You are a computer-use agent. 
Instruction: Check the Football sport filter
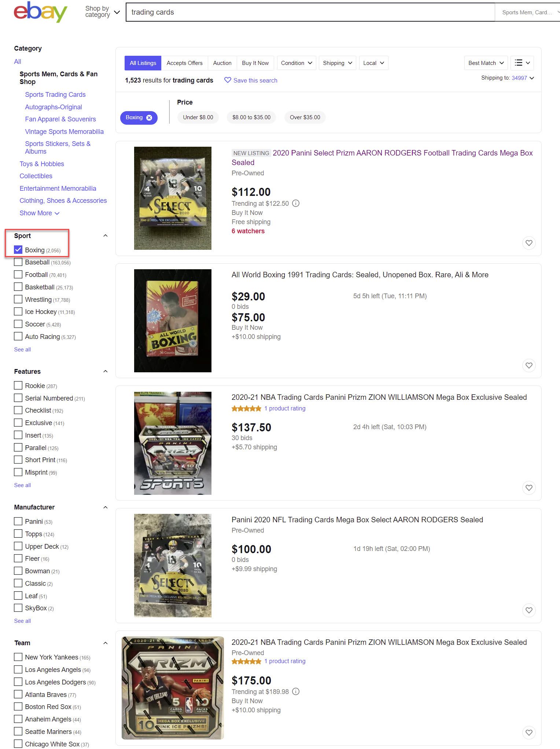(18, 274)
